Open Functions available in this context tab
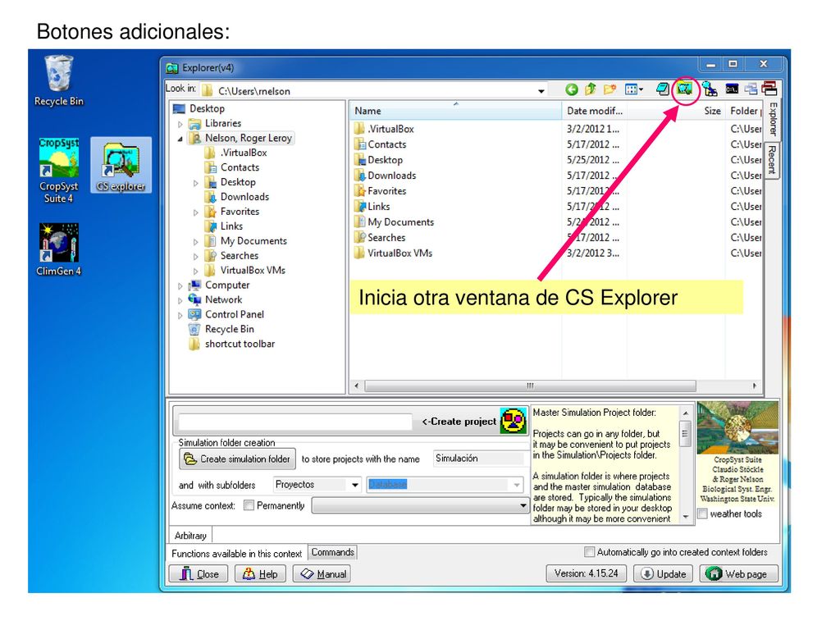Viewport: 840px width, 630px height. (237, 554)
